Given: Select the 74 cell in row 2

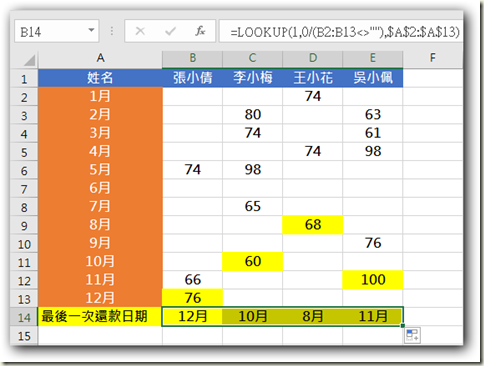Looking at the screenshot, I should pyautogui.click(x=313, y=97).
